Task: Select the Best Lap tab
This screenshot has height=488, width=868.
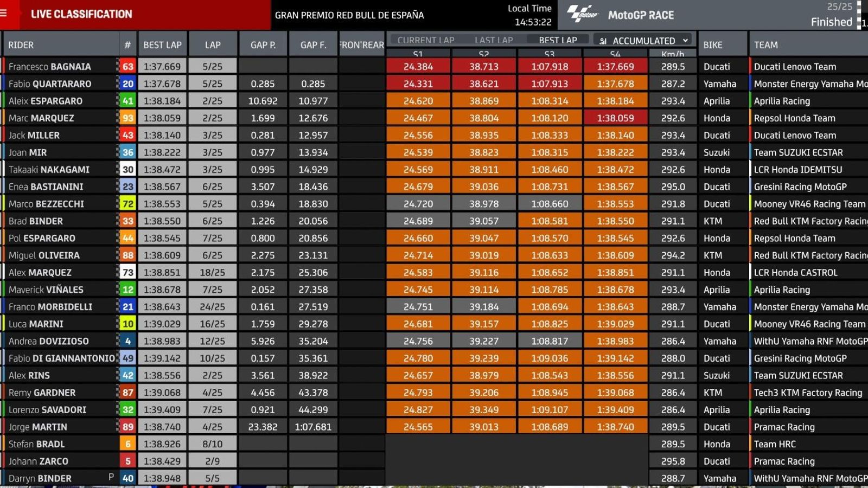Action: [558, 40]
